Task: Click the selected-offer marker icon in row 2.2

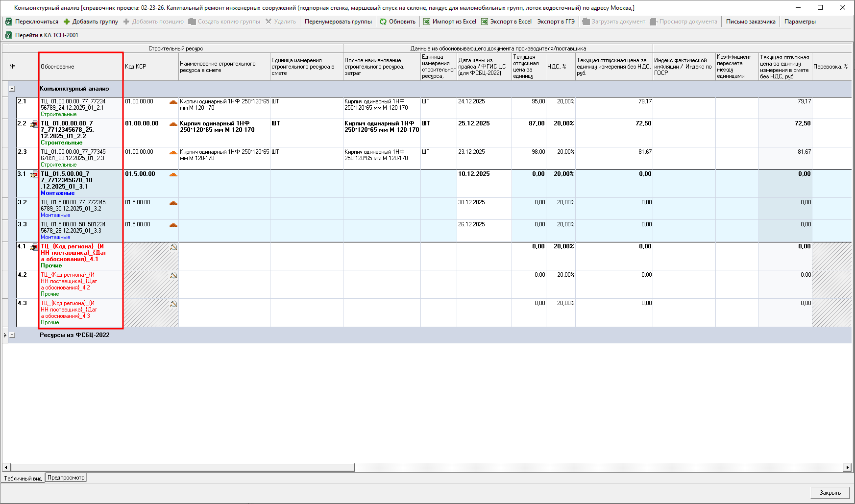Action: tap(34, 124)
